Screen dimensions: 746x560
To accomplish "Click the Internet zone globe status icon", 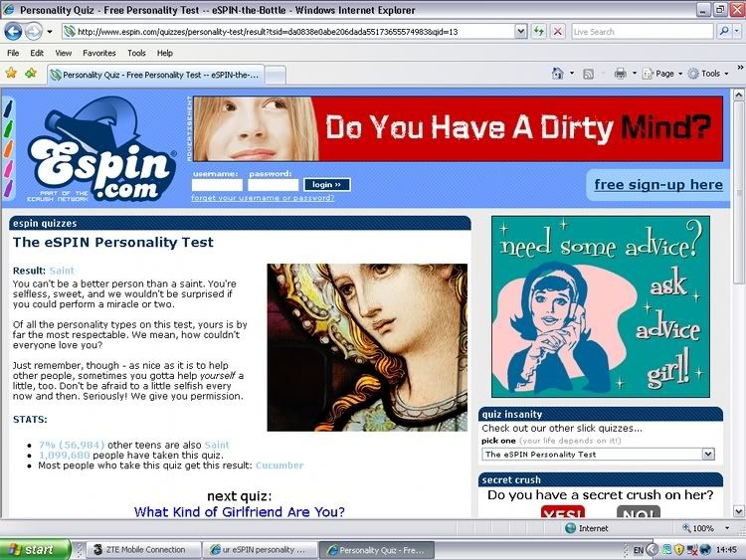I will pyautogui.click(x=570, y=528).
